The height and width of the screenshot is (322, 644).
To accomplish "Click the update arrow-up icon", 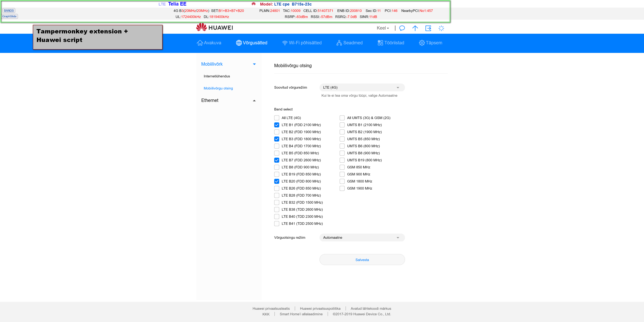I will pos(415,28).
